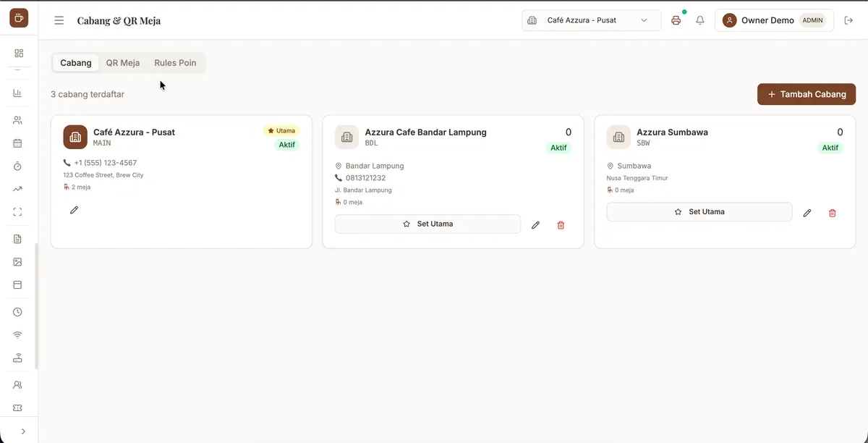Image resolution: width=868 pixels, height=443 pixels.
Task: Select the router icon in sidebar
Action: [17, 358]
